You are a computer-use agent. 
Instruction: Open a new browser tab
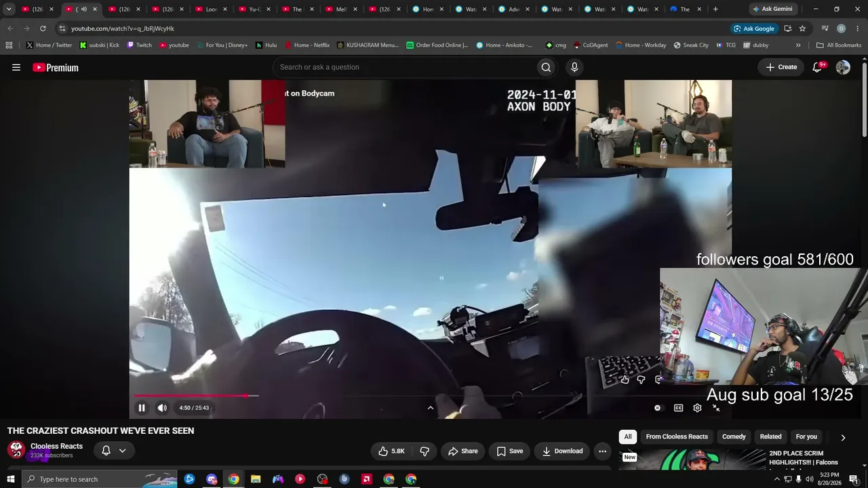715,9
